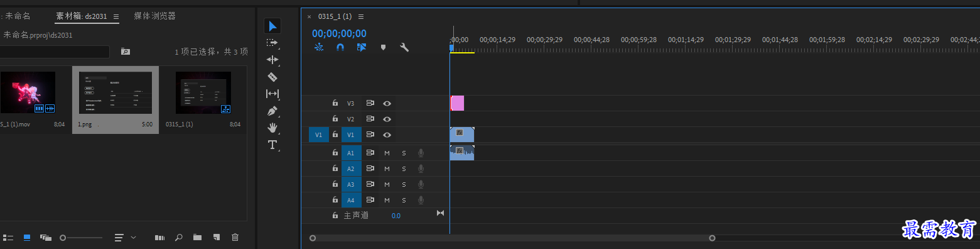Target the A1 track header
Viewport: 980px width, 249px height.
pos(351,153)
